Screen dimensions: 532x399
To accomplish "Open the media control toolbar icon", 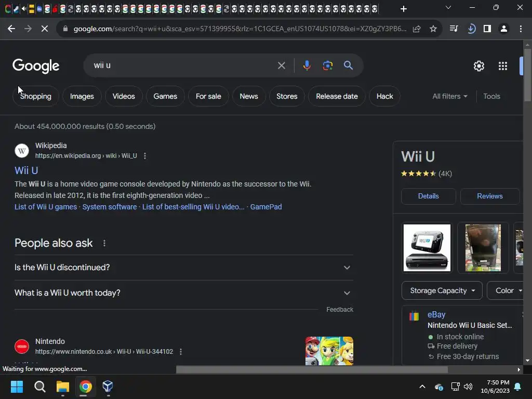I will pos(454,29).
